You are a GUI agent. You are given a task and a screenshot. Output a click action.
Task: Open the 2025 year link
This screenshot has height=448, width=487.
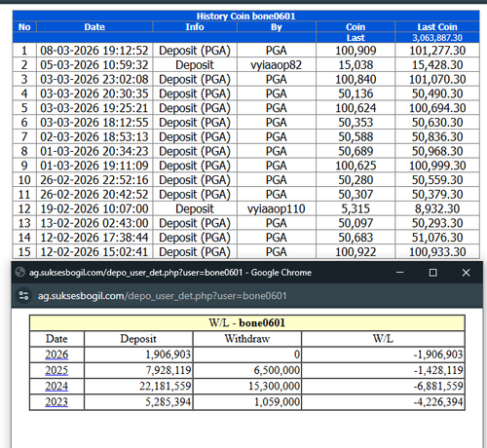click(56, 370)
